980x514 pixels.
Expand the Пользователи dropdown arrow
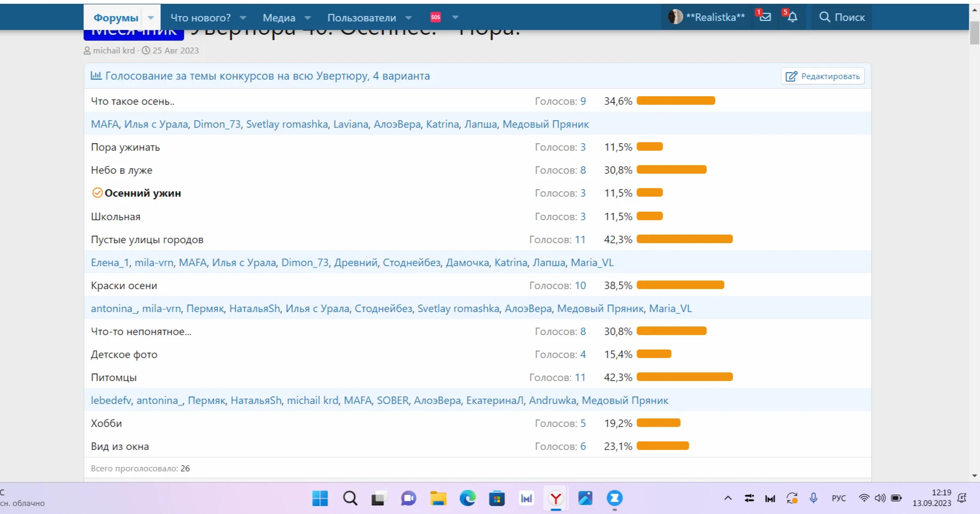(x=409, y=18)
